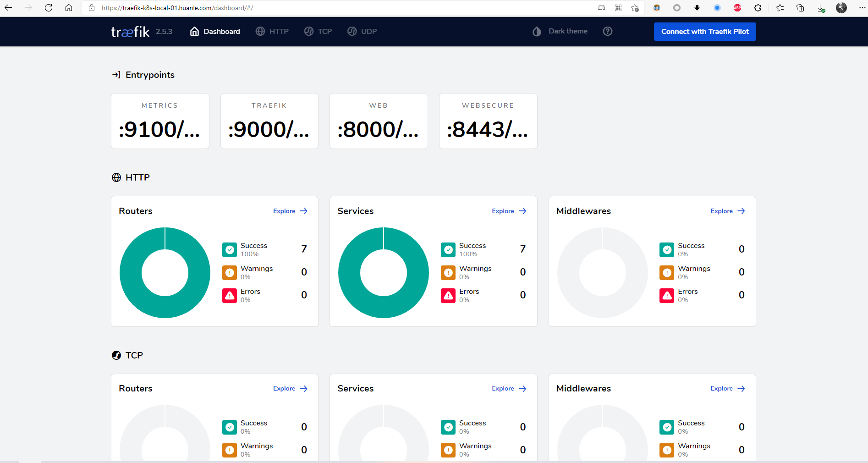
Task: Open the HTTP navigation tab
Action: click(272, 31)
